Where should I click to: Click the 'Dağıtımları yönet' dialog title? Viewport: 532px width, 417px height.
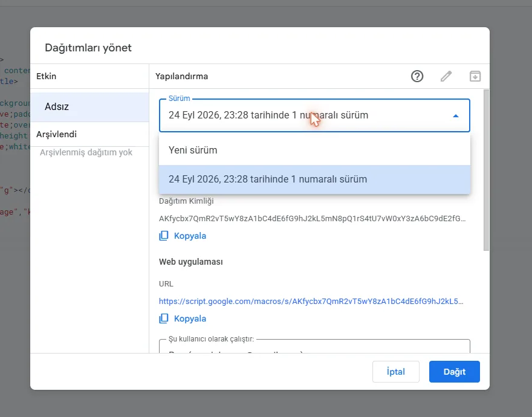click(x=88, y=48)
